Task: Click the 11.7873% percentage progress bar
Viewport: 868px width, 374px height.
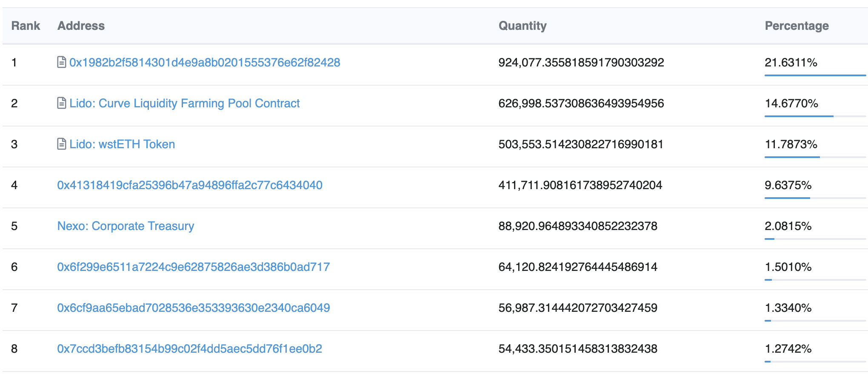Action: pos(815,157)
